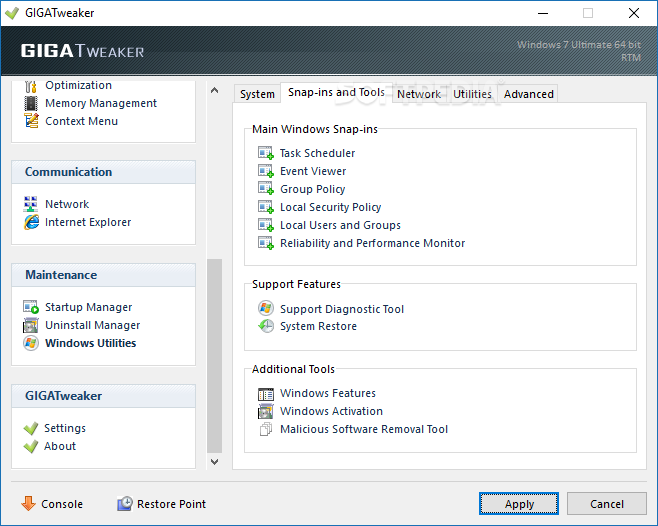Click the Event Viewer snap-in icon
The height and width of the screenshot is (526, 658).
[266, 171]
